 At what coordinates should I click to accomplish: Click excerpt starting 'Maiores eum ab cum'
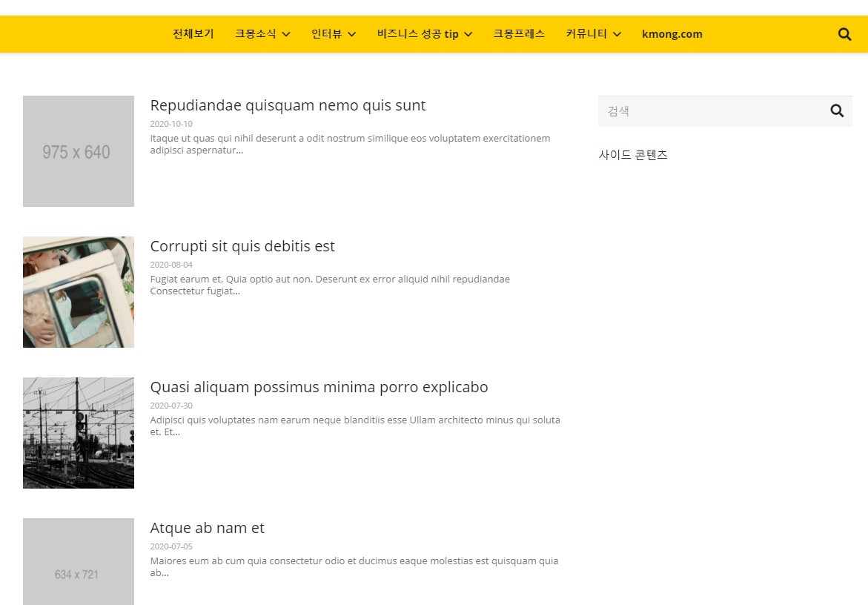354,566
